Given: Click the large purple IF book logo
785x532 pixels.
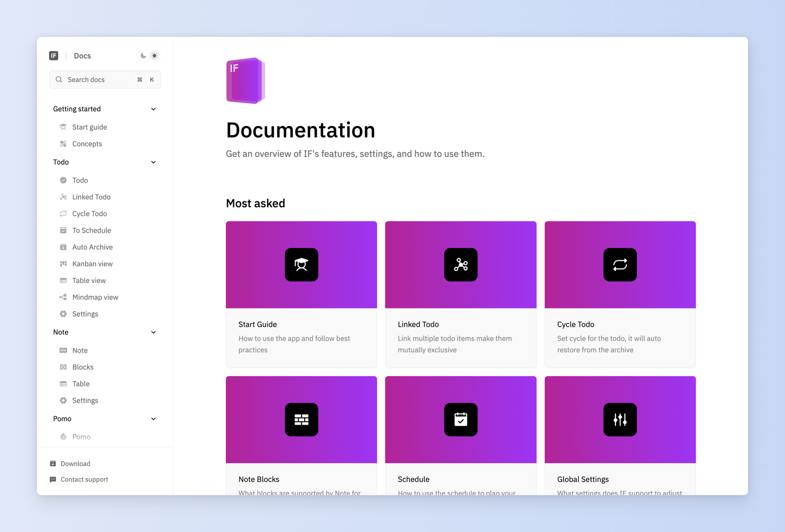Looking at the screenshot, I should (246, 81).
